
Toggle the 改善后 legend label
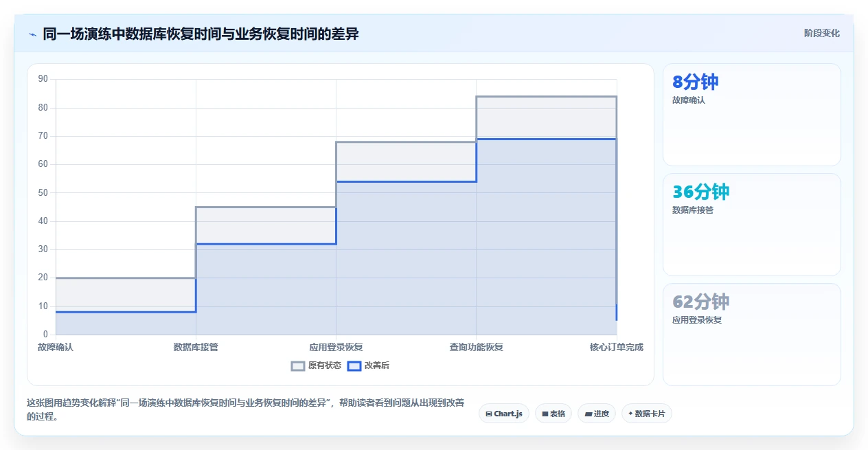tap(376, 365)
